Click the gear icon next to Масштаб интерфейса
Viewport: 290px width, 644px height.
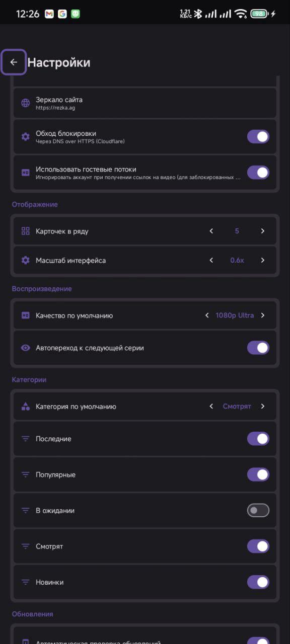point(25,260)
